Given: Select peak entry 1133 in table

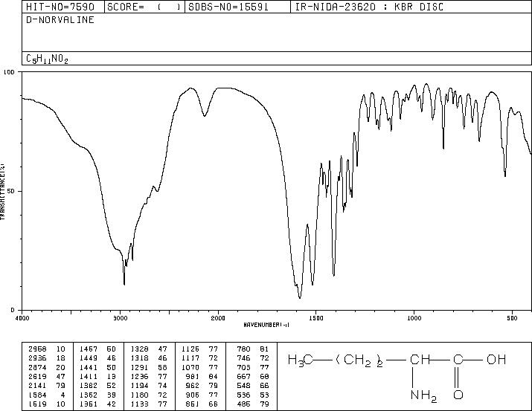Looking at the screenshot, I should 149,404.
